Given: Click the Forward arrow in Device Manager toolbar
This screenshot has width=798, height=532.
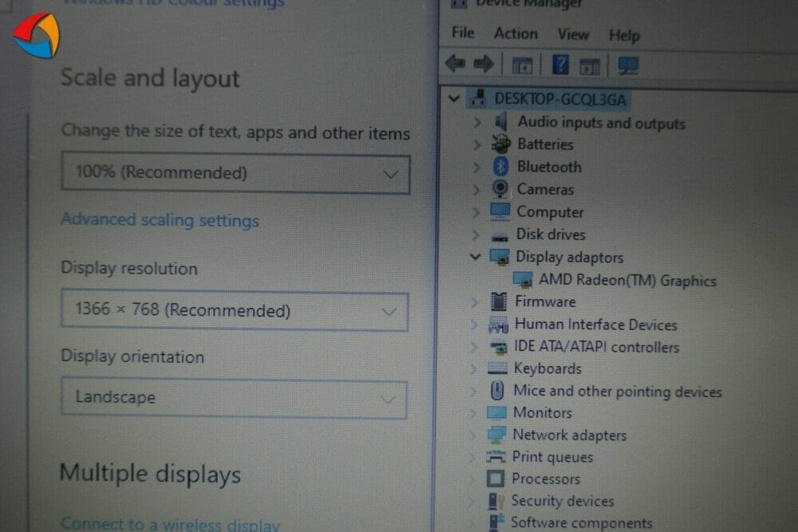Looking at the screenshot, I should (x=483, y=64).
